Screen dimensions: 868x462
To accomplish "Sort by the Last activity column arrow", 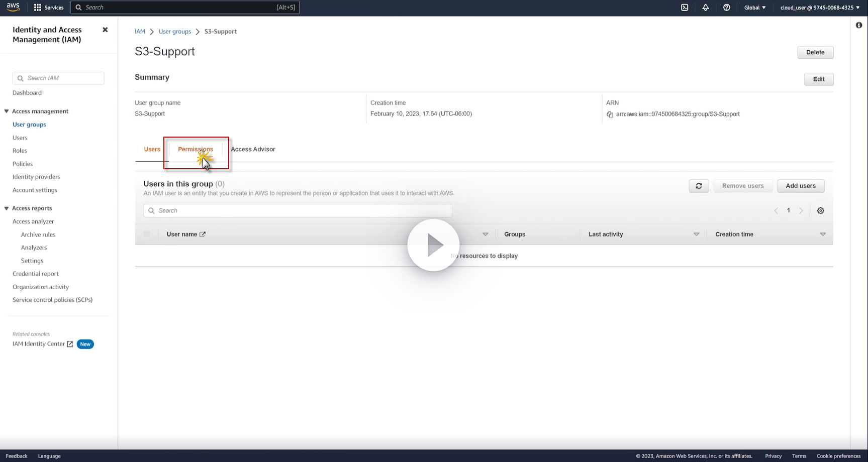I will pyautogui.click(x=697, y=235).
